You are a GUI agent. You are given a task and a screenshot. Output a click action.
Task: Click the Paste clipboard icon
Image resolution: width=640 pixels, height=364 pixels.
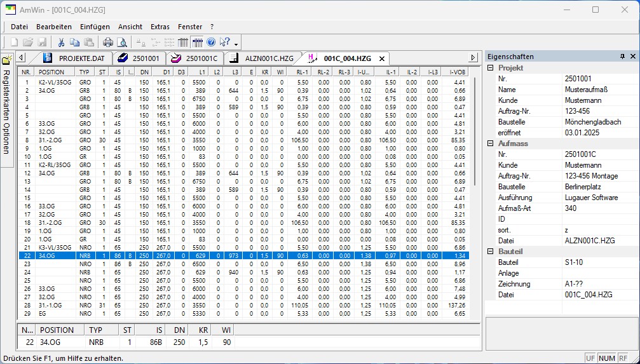(88, 42)
